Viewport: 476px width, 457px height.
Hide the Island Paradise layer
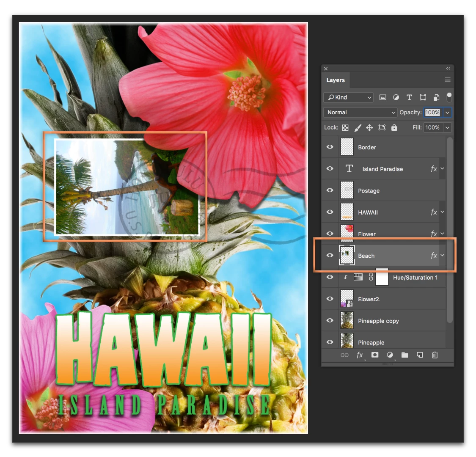point(330,168)
